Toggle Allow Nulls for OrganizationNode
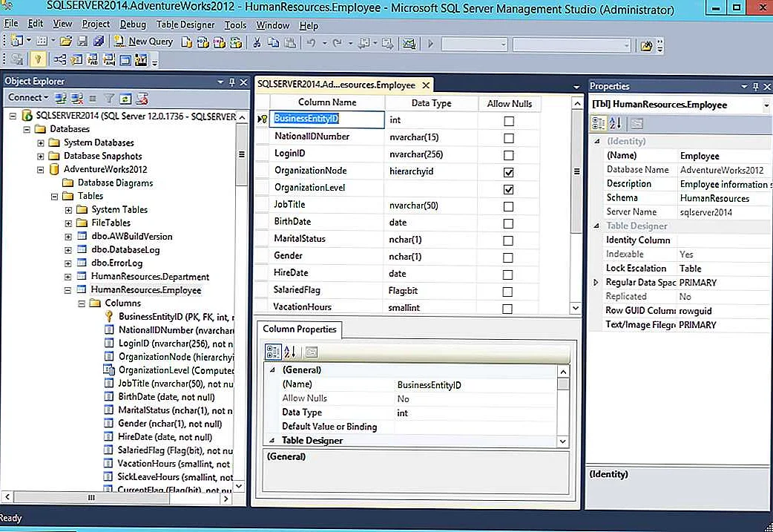Screen dimensions: 773x532 508,172
